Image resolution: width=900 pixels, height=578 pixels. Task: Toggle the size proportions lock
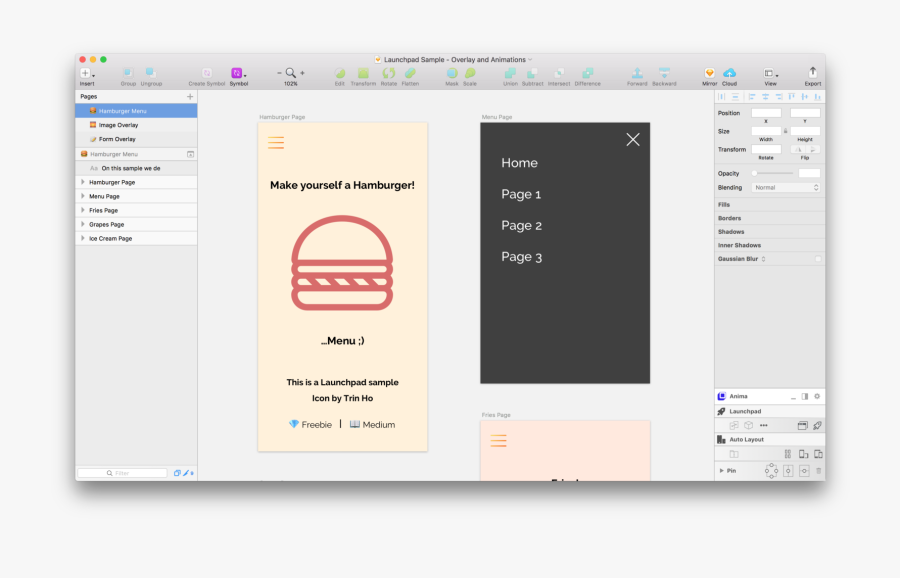[786, 131]
